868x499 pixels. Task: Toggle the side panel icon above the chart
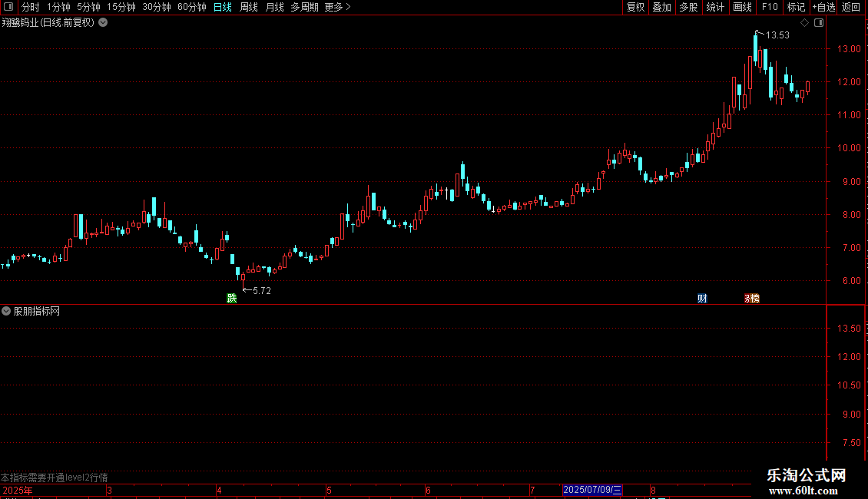click(819, 23)
